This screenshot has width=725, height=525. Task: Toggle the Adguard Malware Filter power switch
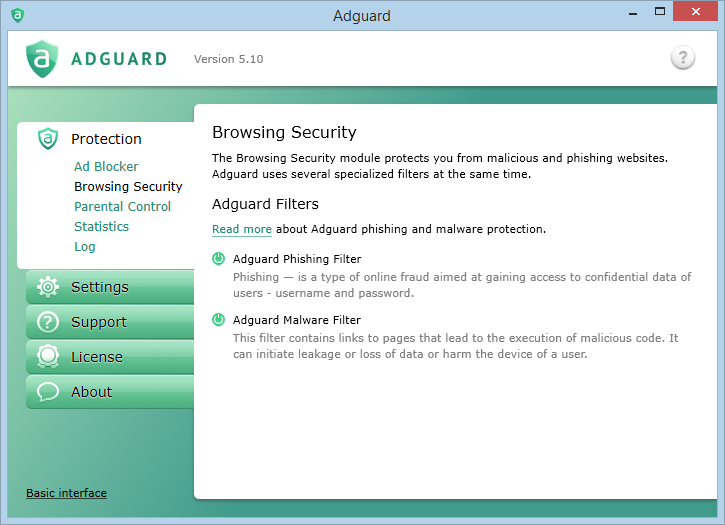pyautogui.click(x=218, y=320)
